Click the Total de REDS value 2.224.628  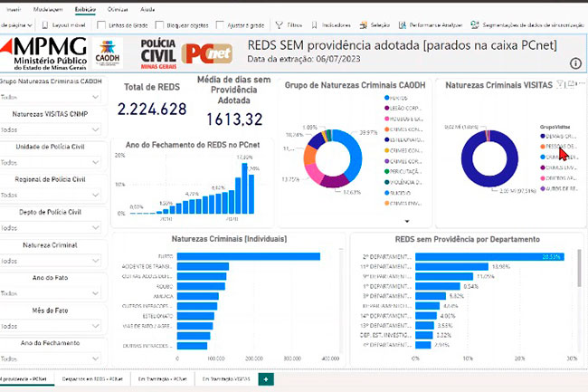152,110
